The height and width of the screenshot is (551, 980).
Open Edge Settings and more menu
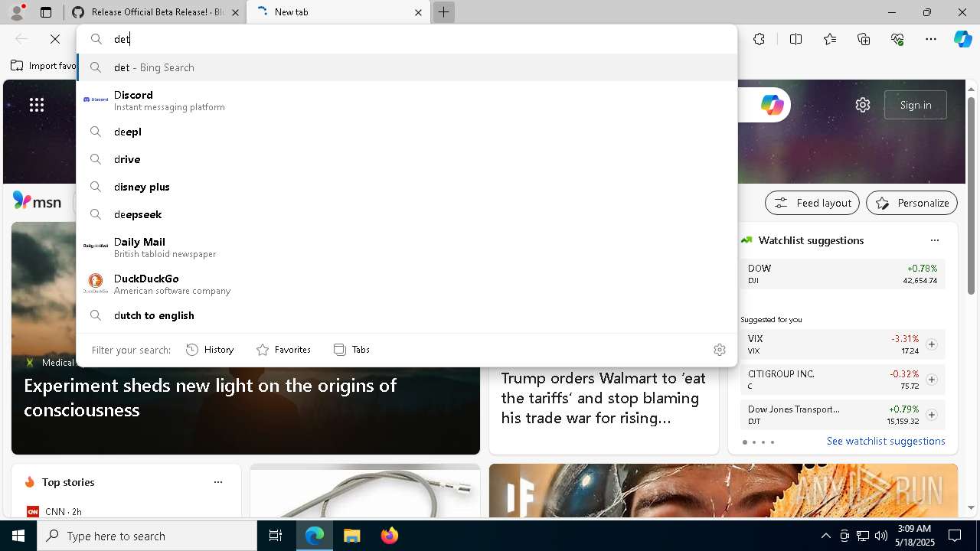[931, 39]
